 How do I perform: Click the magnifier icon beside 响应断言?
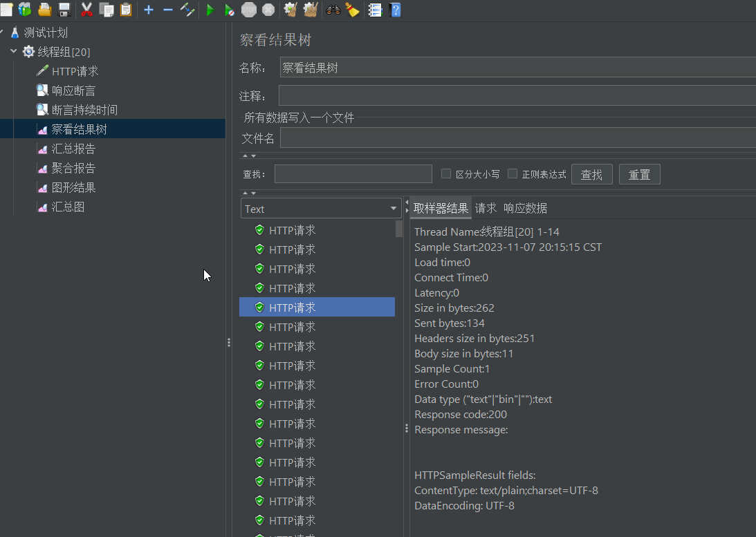pyautogui.click(x=42, y=91)
